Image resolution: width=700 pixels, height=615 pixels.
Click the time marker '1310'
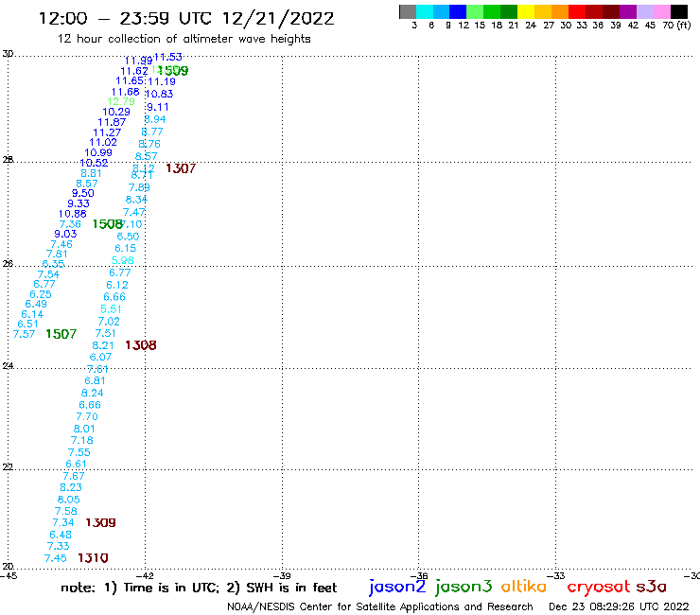[x=93, y=558]
